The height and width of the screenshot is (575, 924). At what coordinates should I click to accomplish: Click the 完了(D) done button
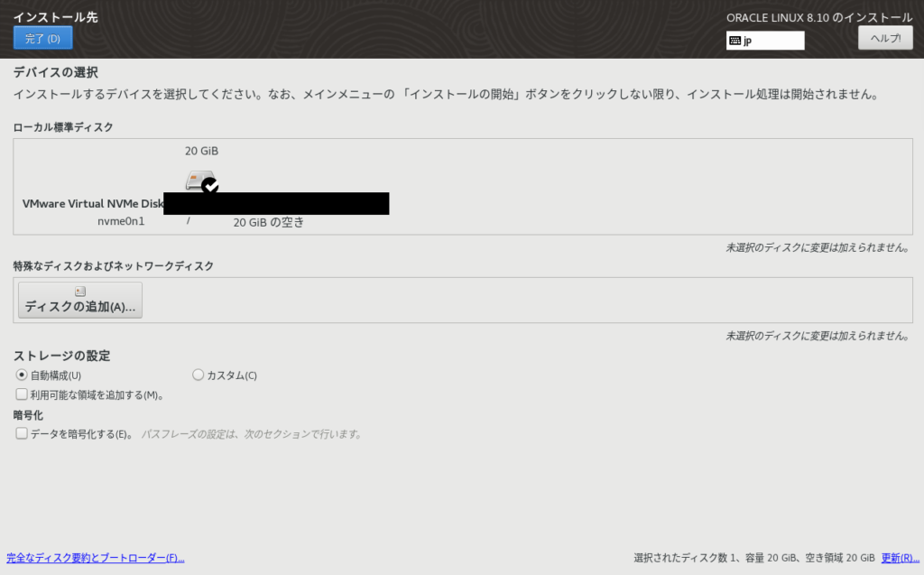pyautogui.click(x=42, y=38)
